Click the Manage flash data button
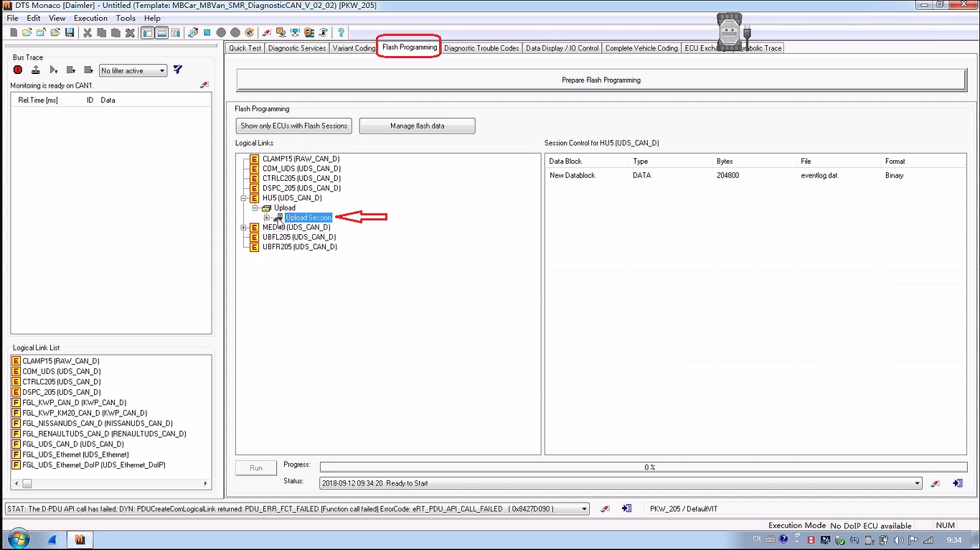 [417, 126]
